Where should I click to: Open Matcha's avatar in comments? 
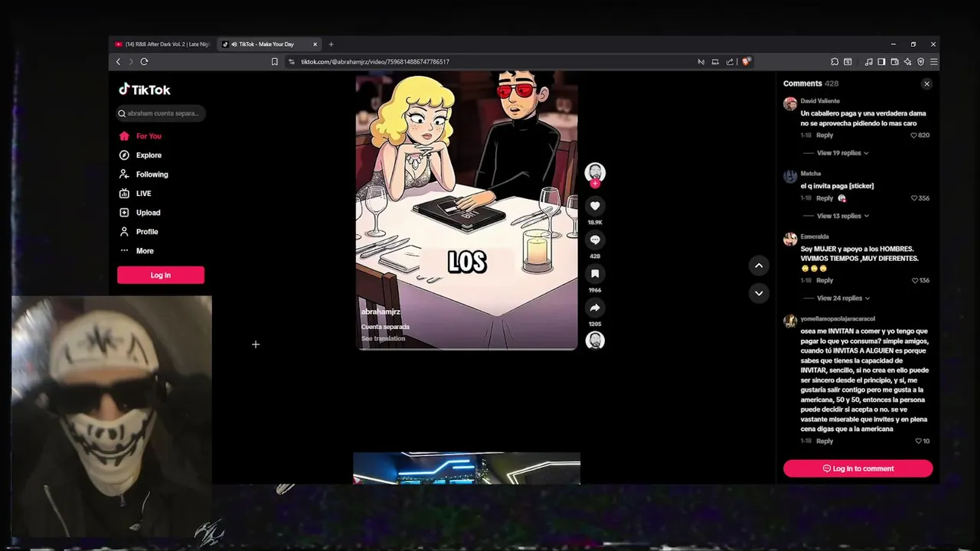click(790, 177)
